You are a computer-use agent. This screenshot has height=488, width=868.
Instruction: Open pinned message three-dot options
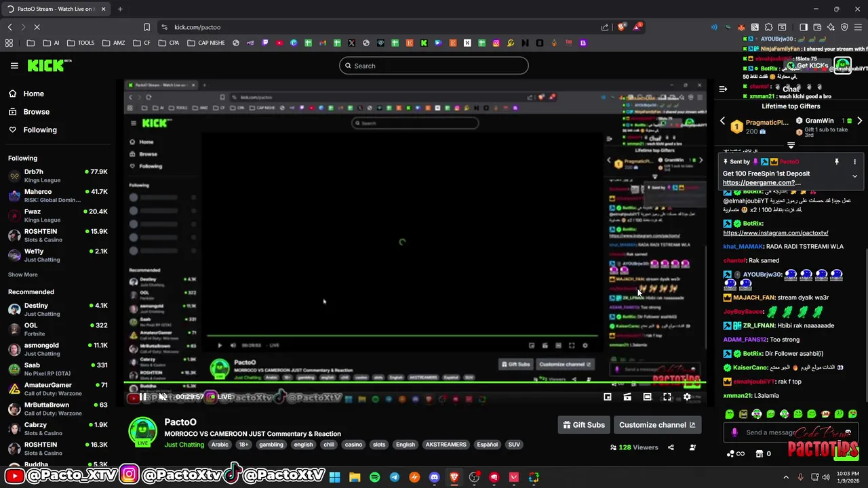[854, 162]
